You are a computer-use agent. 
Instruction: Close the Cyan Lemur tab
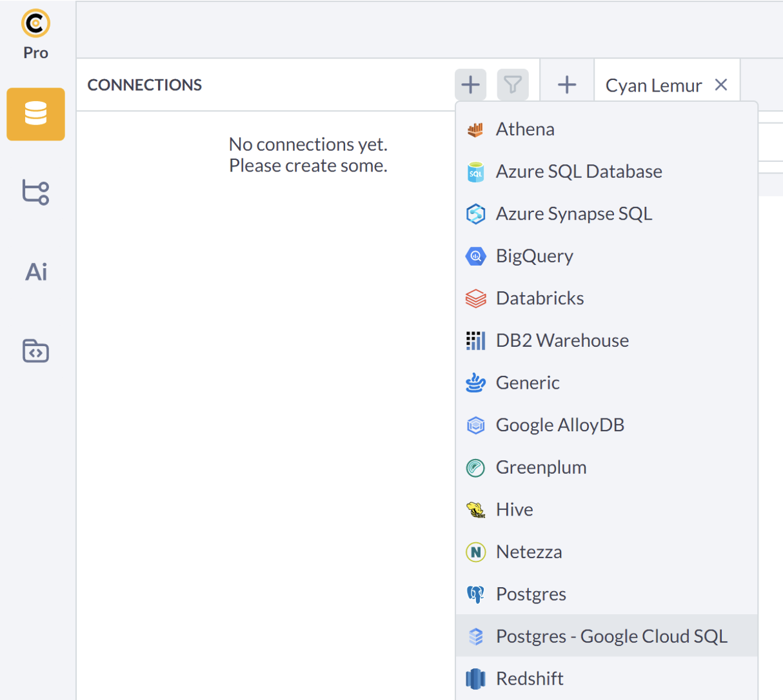[721, 84]
